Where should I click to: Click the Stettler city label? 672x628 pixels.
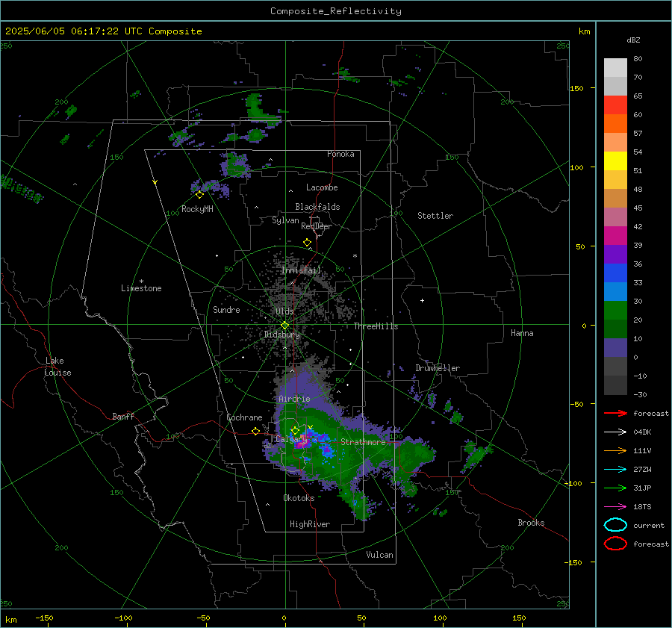click(435, 216)
